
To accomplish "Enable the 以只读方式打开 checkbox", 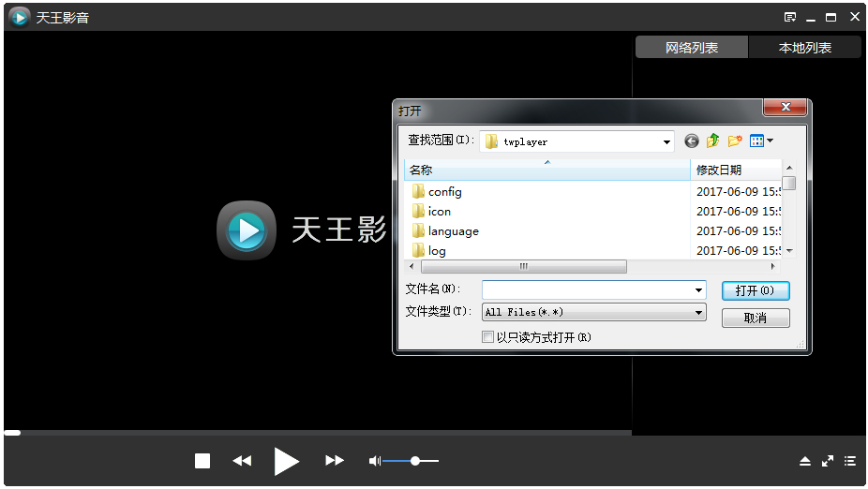I will [x=487, y=337].
